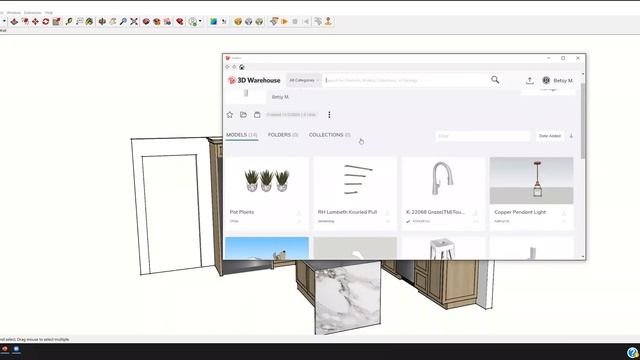Screen dimensions: 640x360
Task: Go forward in the 3D Warehouse window
Action: point(234,67)
